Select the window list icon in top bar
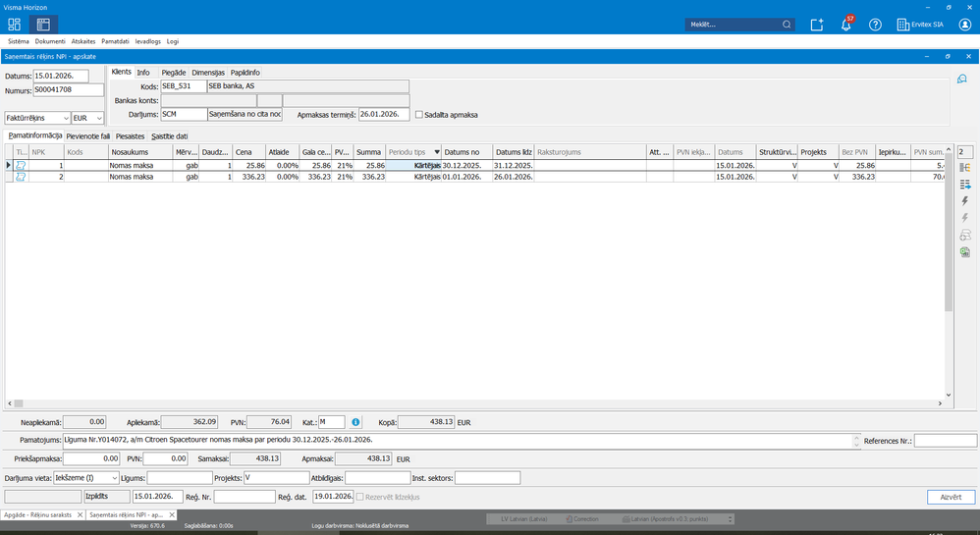980x535 pixels. tap(43, 25)
